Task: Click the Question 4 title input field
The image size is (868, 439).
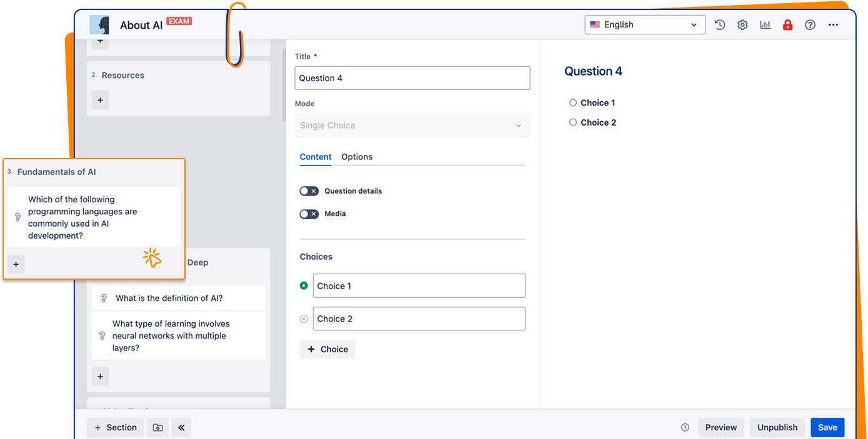Action: tap(412, 78)
